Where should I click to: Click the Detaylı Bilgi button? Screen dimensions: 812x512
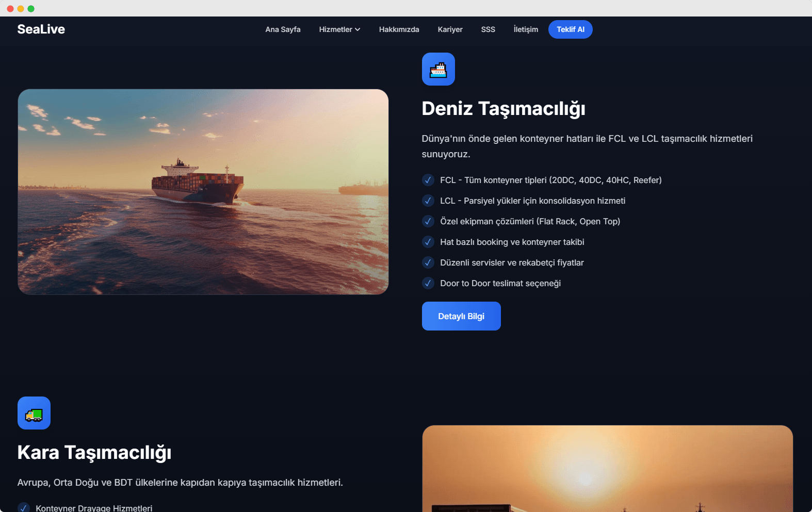461,316
